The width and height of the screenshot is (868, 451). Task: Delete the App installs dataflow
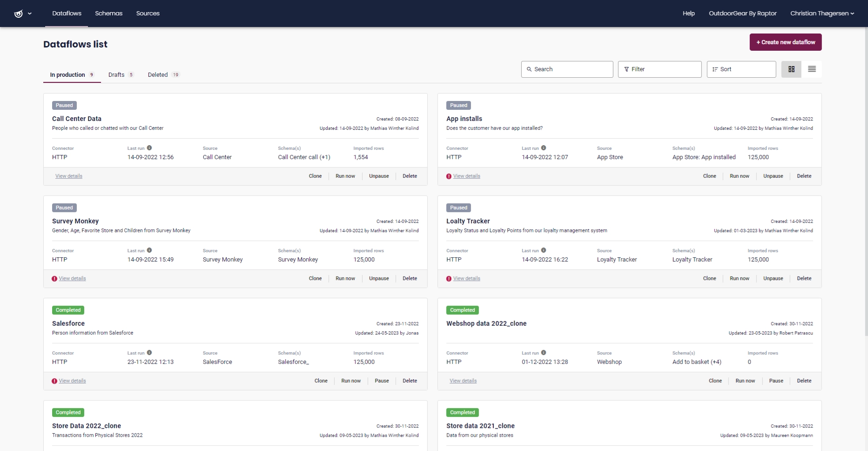[804, 176]
